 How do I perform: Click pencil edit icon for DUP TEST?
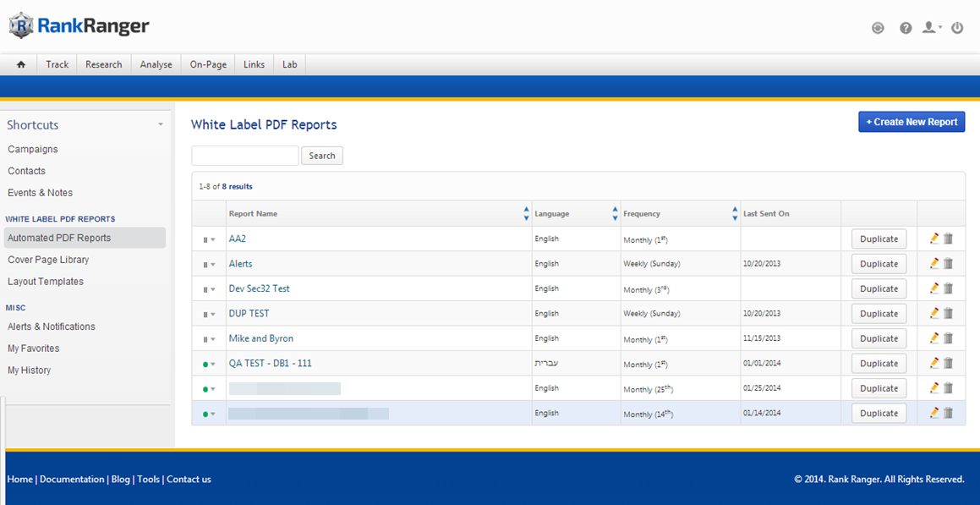click(x=933, y=314)
